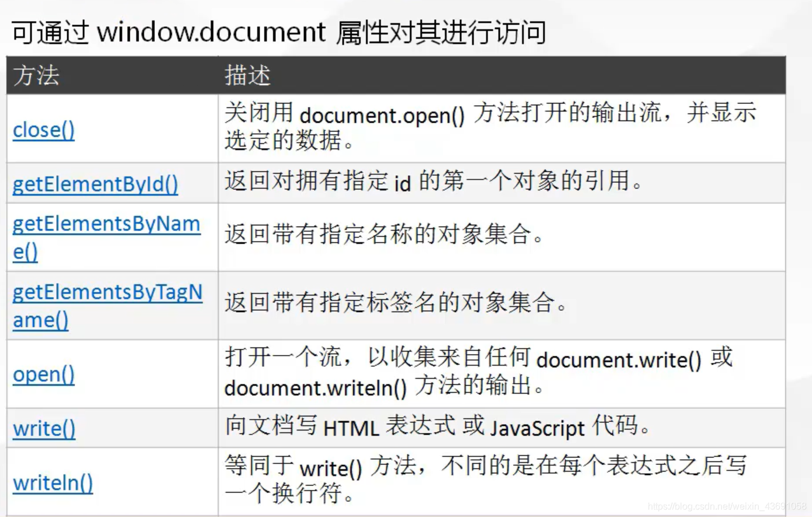
Task: Click description 向文档写 HTML 表达式 或 JavaScript 代码
Action: tap(437, 426)
